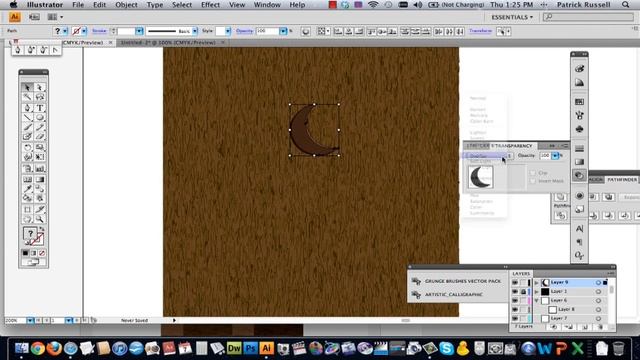Select the Rotate tool
Screen dimensions: 640x360
pyautogui.click(x=27, y=147)
